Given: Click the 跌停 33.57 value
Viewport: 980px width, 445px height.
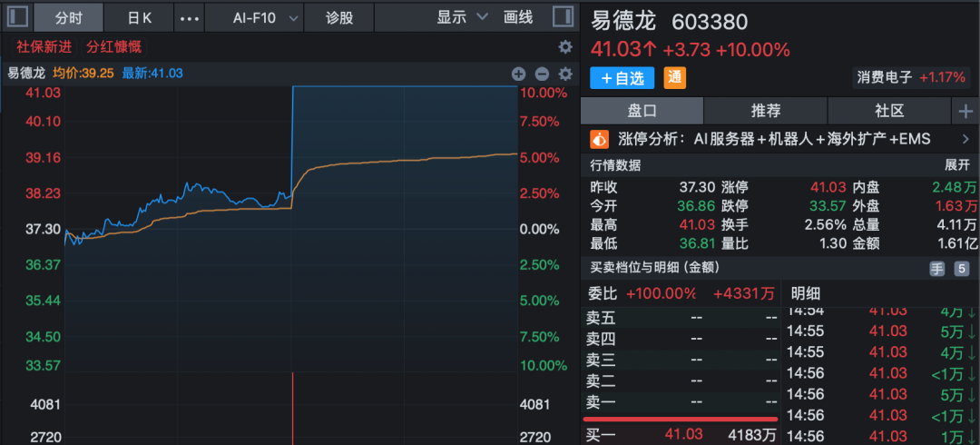Looking at the screenshot, I should click(x=828, y=206).
